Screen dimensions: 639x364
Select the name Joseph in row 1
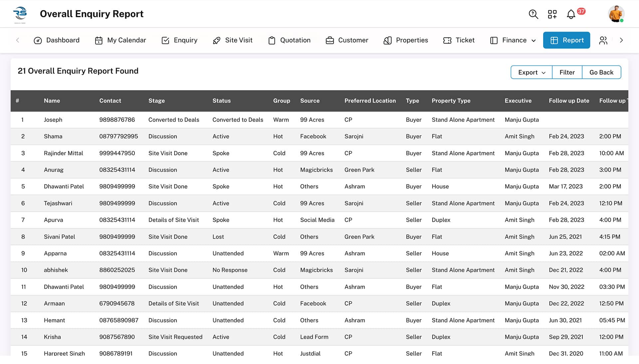53,120
